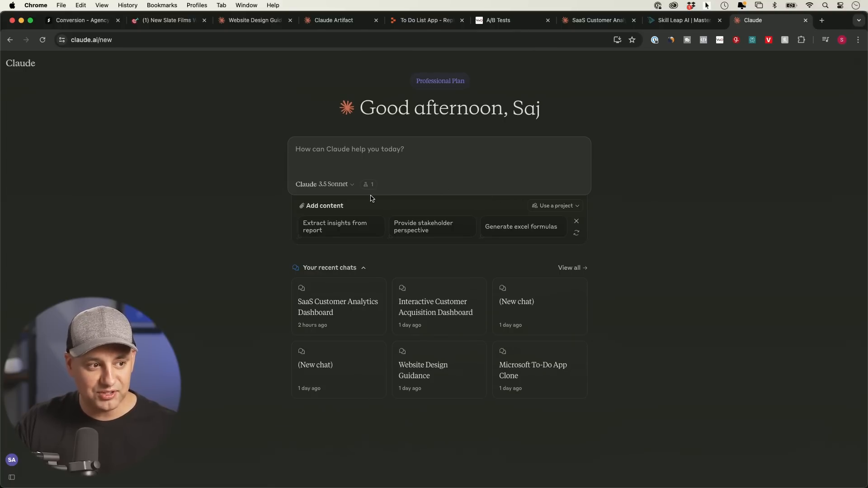Click the red V extension icon
This screenshot has height=488, width=868.
(769, 40)
